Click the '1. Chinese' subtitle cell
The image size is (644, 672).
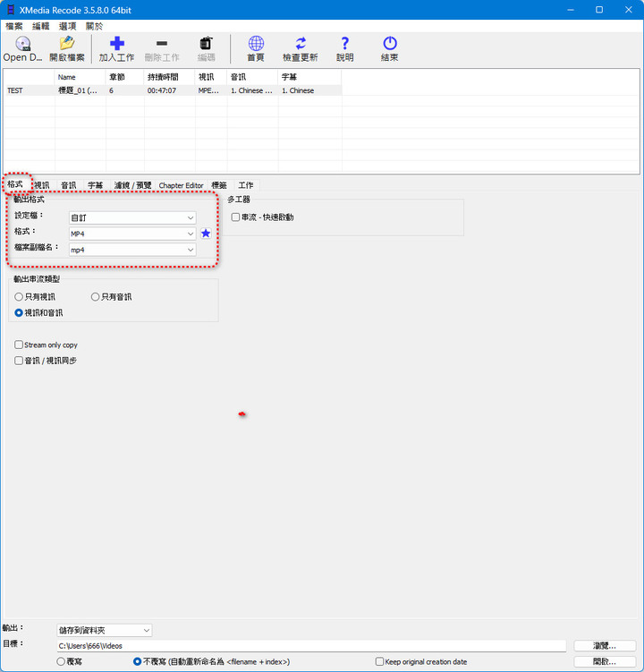309,90
